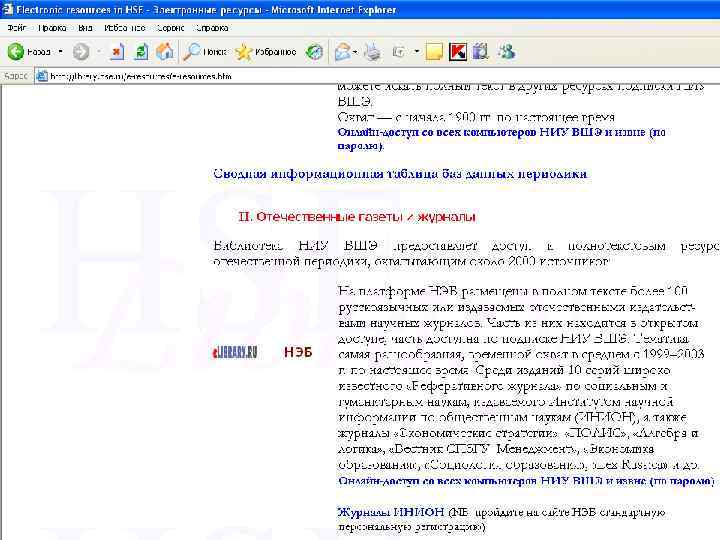The width and height of the screenshot is (720, 540).
Task: Open Сводная информационная таблица баз данных периодики link
Action: 400,174
